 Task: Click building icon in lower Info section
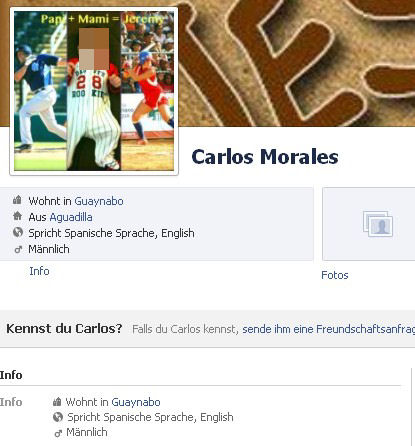tap(57, 401)
